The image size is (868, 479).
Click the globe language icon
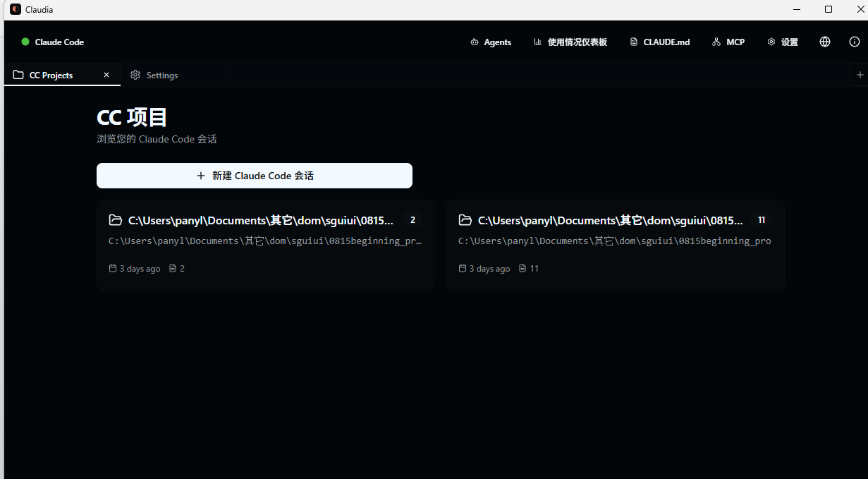tap(825, 42)
